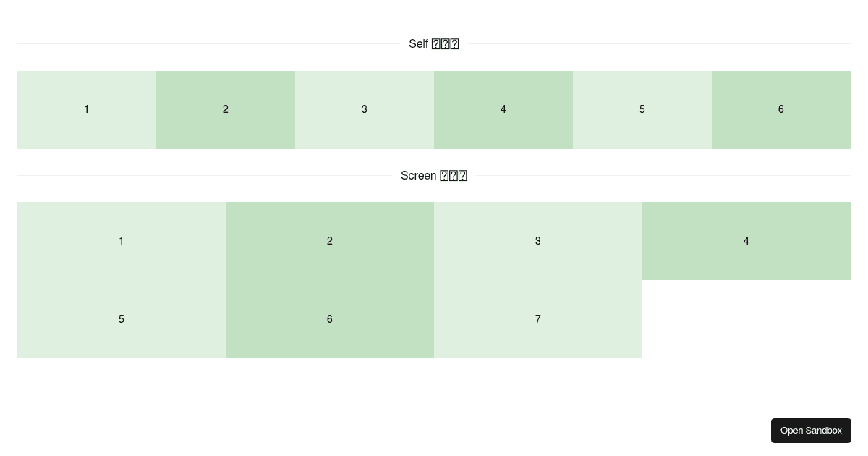Click block 1 in the Self section
Image resolution: width=868 pixels, height=456 pixels.
[87, 109]
